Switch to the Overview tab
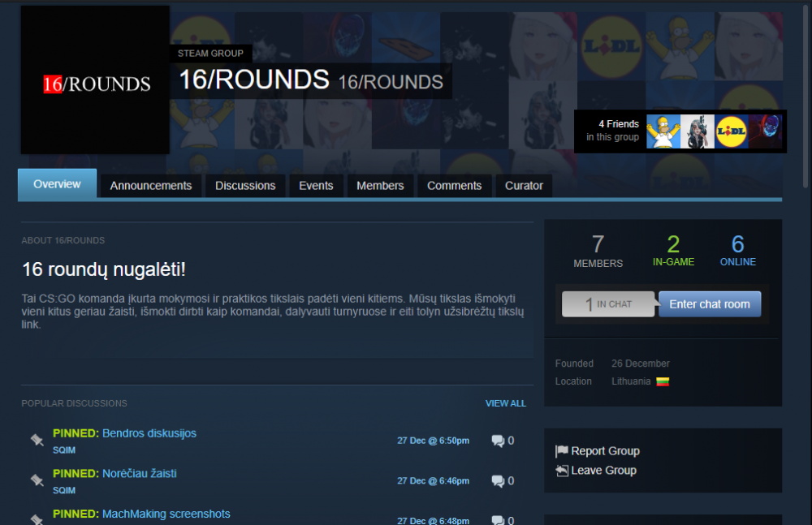 coord(57,184)
